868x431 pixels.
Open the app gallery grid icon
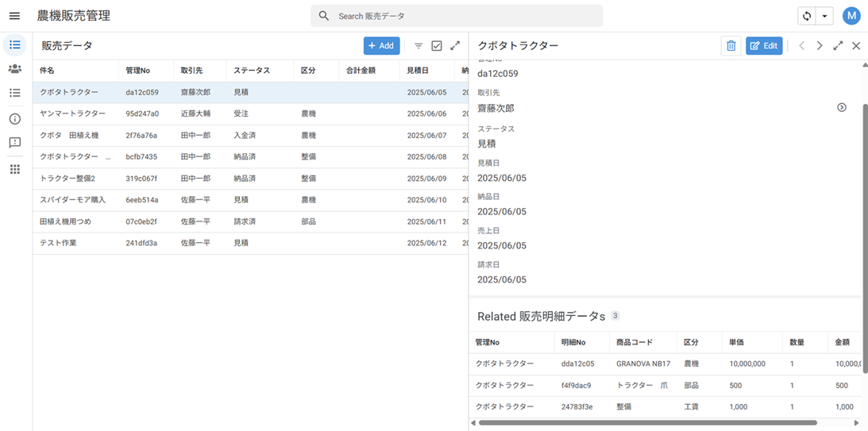(15, 169)
